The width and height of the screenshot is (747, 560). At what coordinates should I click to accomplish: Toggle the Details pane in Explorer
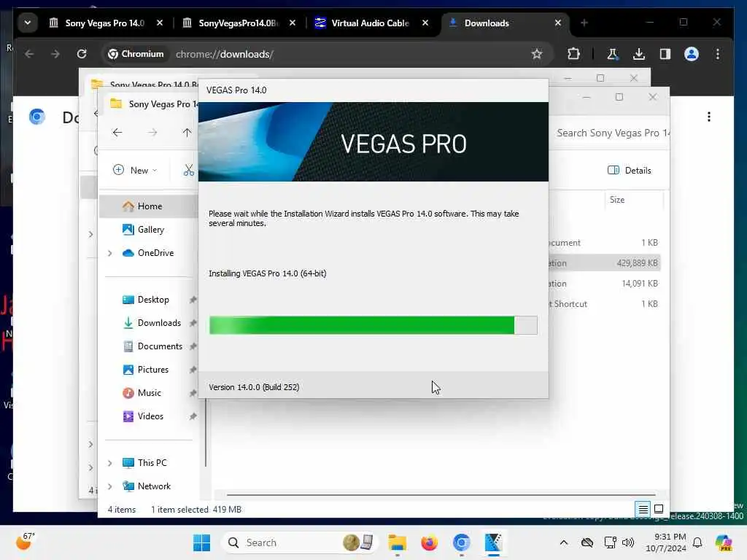(630, 170)
